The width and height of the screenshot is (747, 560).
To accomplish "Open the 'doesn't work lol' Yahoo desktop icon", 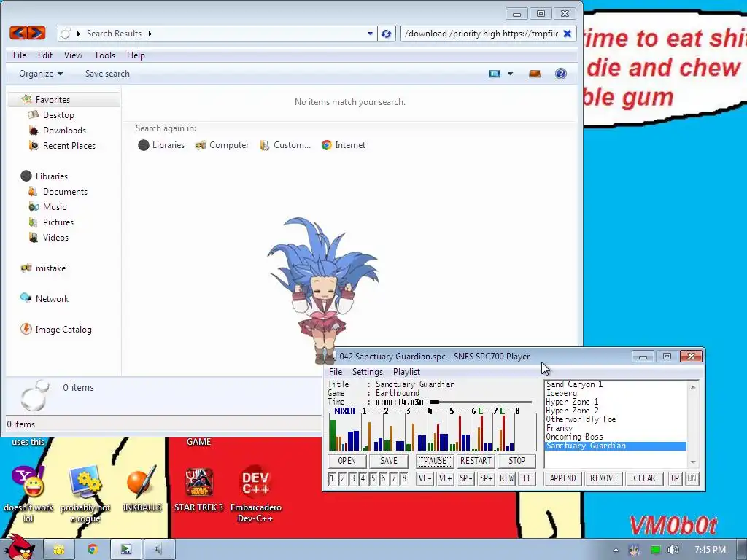I will tap(28, 494).
